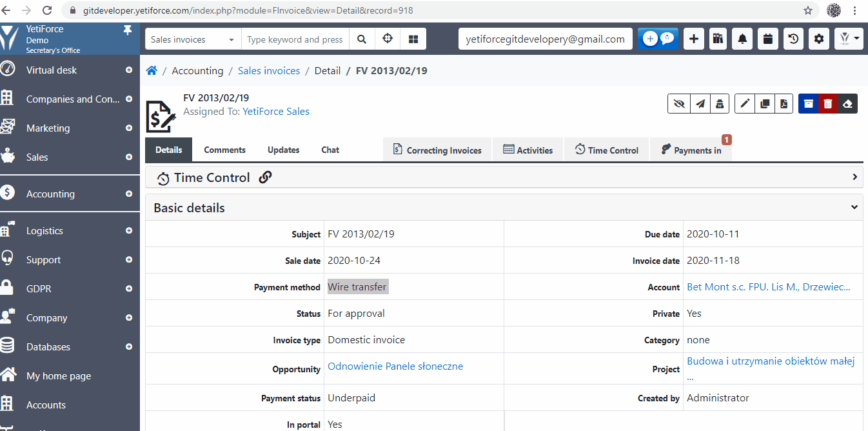Viewport: 868px width, 431px height.
Task: Collapse the Basic details section chevron
Action: [854, 208]
